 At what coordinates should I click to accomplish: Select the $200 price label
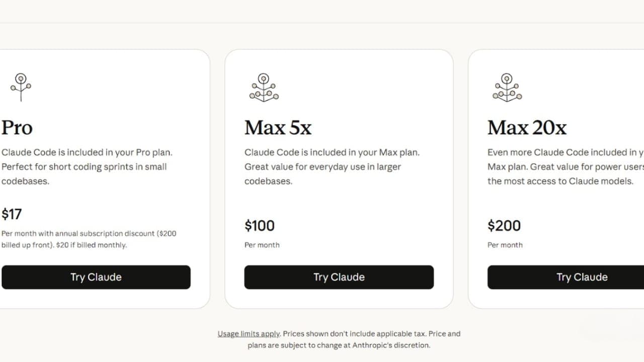coord(504,226)
